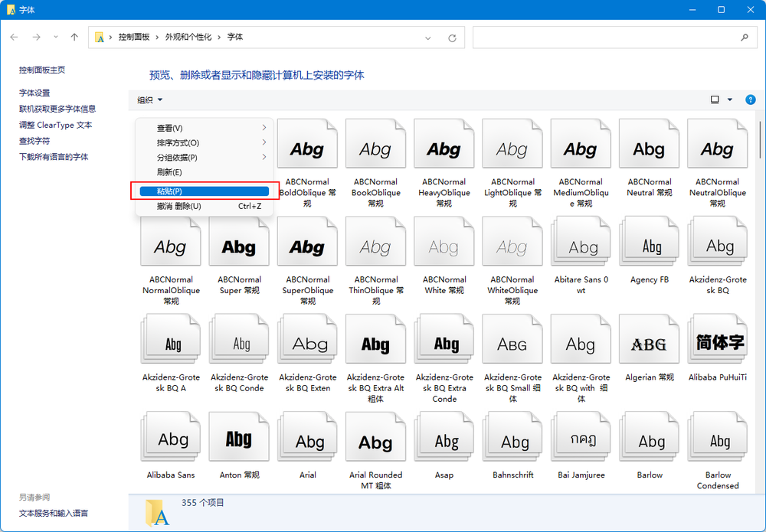This screenshot has width=766, height=532.
Task: Click the navigate up arrow icon
Action: pos(74,37)
